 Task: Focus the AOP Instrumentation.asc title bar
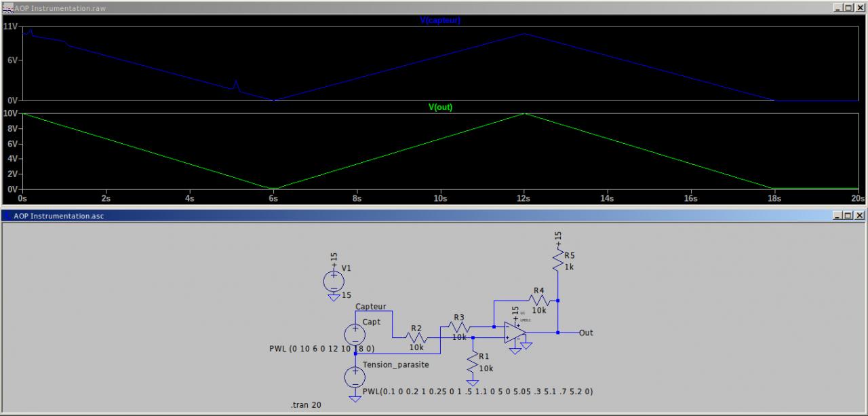pyautogui.click(x=434, y=215)
